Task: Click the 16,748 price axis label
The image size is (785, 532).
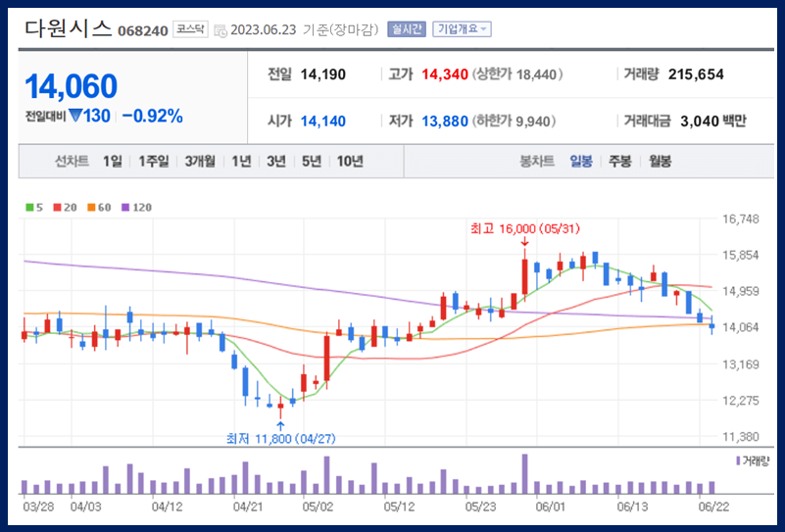Action: [x=741, y=218]
